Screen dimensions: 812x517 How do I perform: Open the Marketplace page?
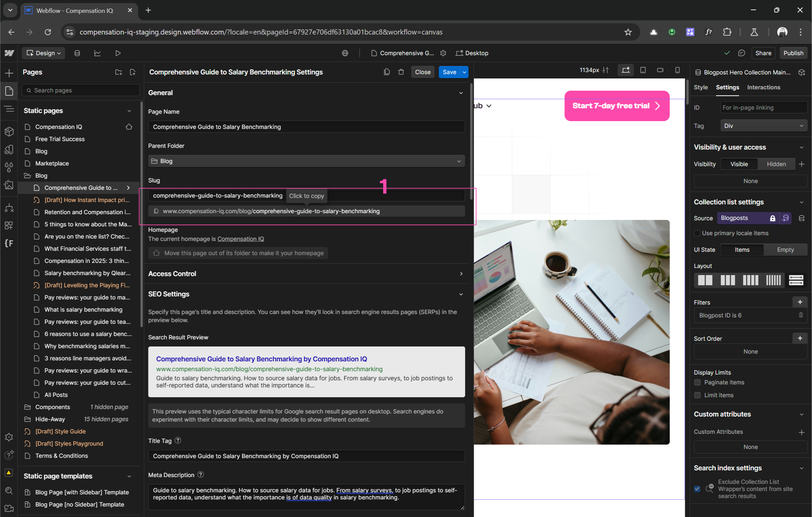click(52, 163)
